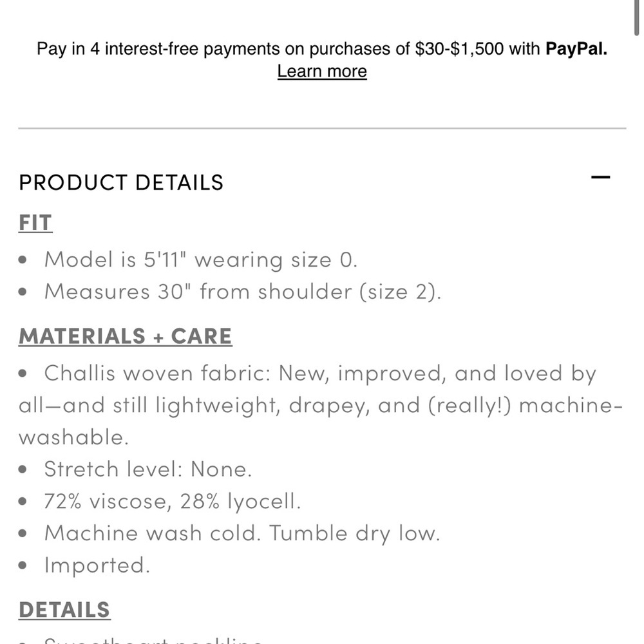Select the MATERIALS + CARE heading
The image size is (644, 644).
(126, 336)
